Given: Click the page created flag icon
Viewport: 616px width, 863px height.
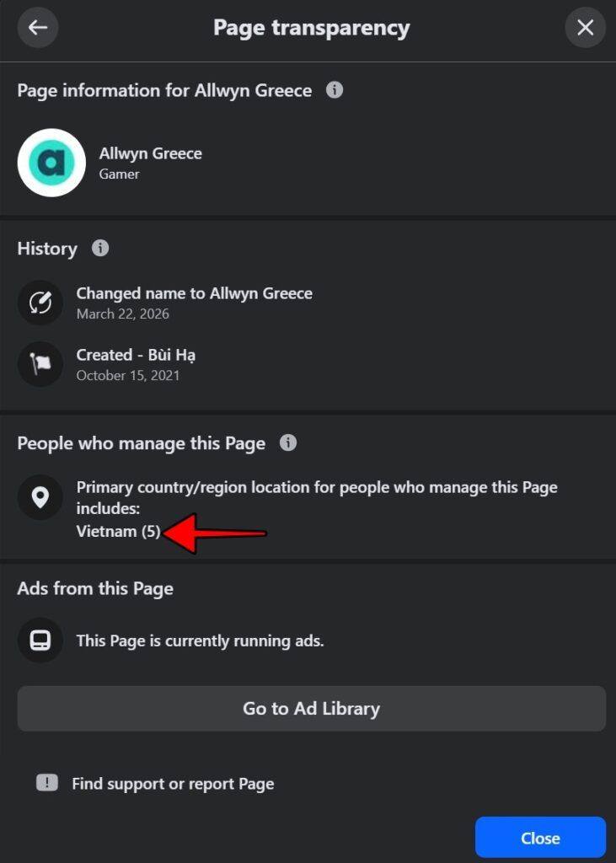Looking at the screenshot, I should 40,364.
